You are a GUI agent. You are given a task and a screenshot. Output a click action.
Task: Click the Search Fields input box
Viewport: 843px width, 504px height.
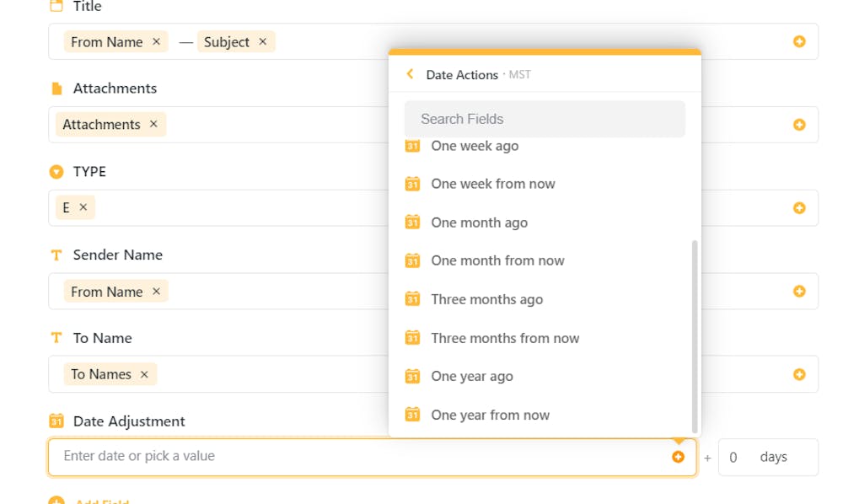pos(544,119)
